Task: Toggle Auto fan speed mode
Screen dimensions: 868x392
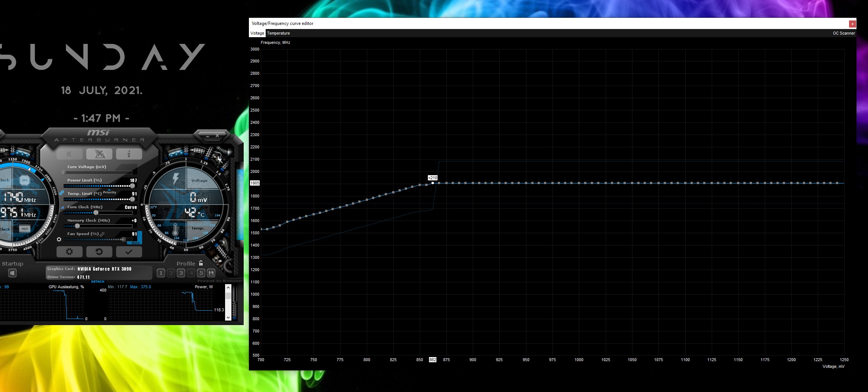Action: click(x=136, y=243)
